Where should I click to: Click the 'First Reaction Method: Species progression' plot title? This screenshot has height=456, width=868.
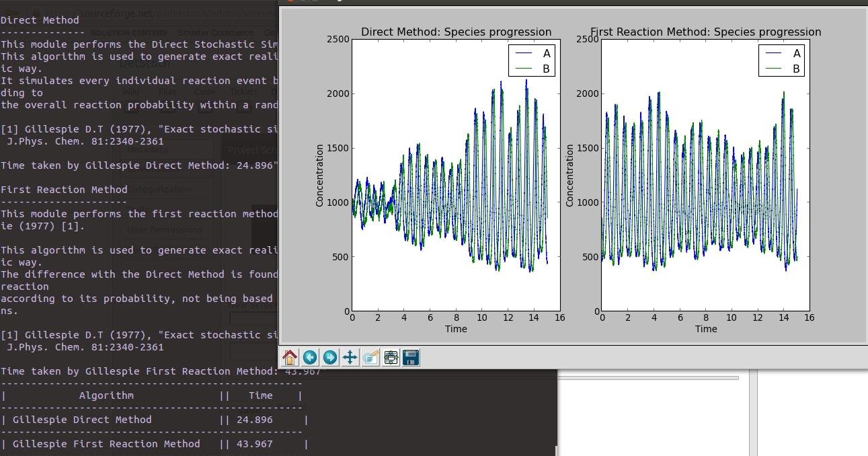[706, 32]
